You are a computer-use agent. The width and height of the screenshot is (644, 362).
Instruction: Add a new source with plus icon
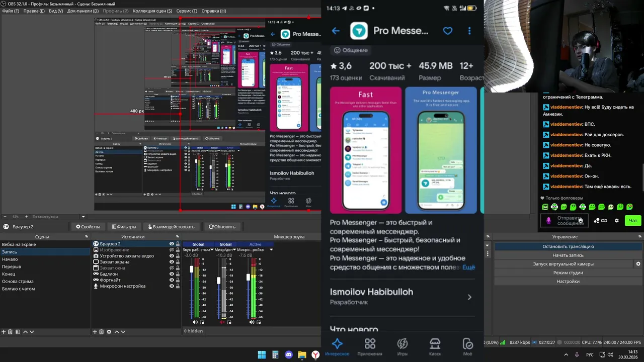click(95, 332)
